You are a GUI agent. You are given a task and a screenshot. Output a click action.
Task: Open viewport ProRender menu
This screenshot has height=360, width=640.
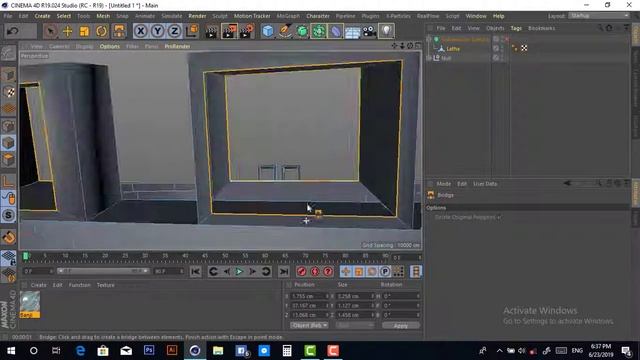click(177, 46)
